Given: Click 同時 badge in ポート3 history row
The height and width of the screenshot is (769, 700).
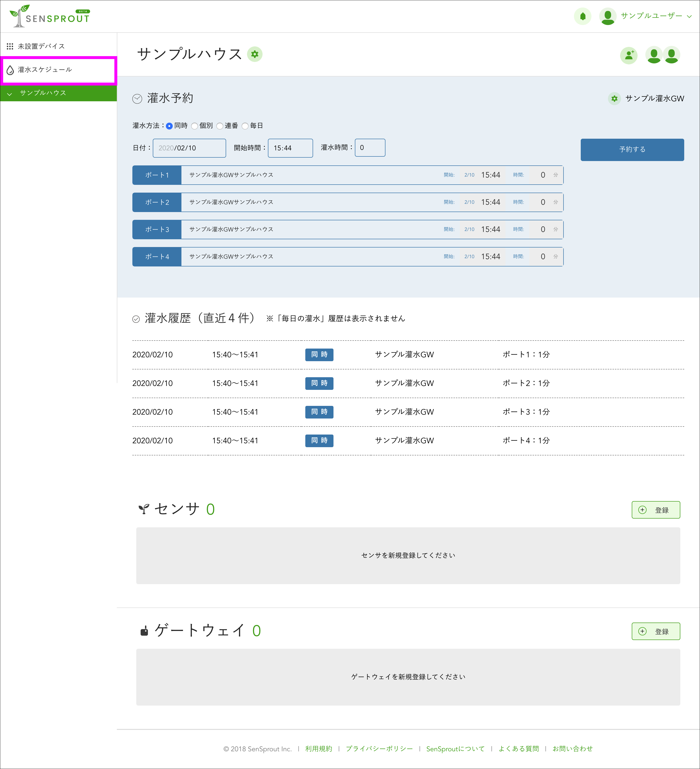Looking at the screenshot, I should [319, 412].
